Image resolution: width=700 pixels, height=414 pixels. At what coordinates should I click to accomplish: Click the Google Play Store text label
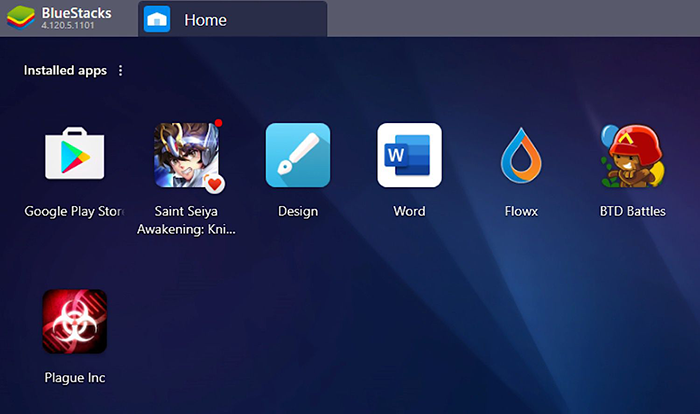[x=75, y=211]
